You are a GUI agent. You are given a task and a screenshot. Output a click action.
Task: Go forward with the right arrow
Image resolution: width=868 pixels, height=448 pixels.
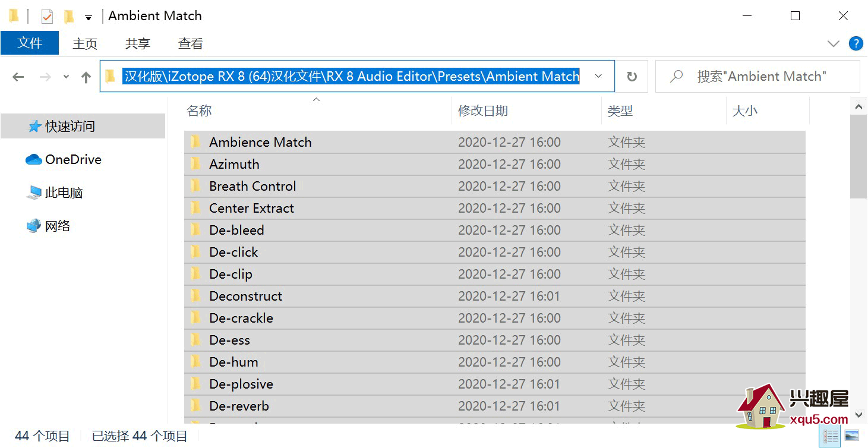[45, 77]
